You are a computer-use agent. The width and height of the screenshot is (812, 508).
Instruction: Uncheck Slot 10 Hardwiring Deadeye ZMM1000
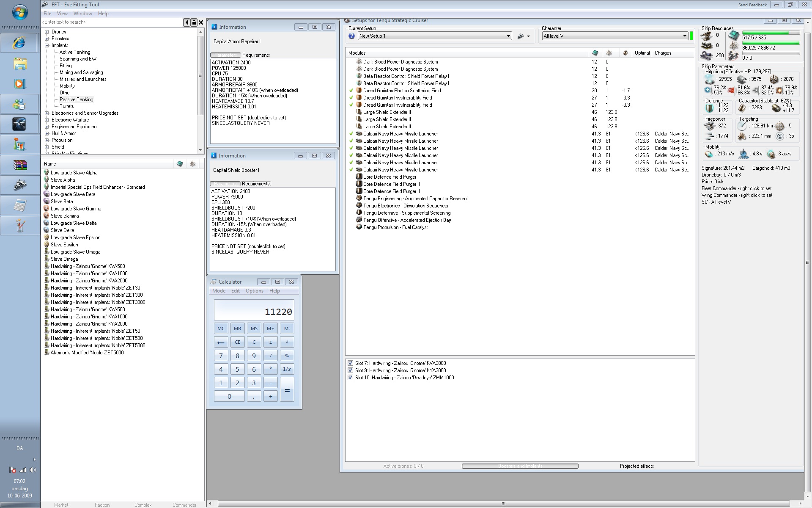pyautogui.click(x=350, y=378)
